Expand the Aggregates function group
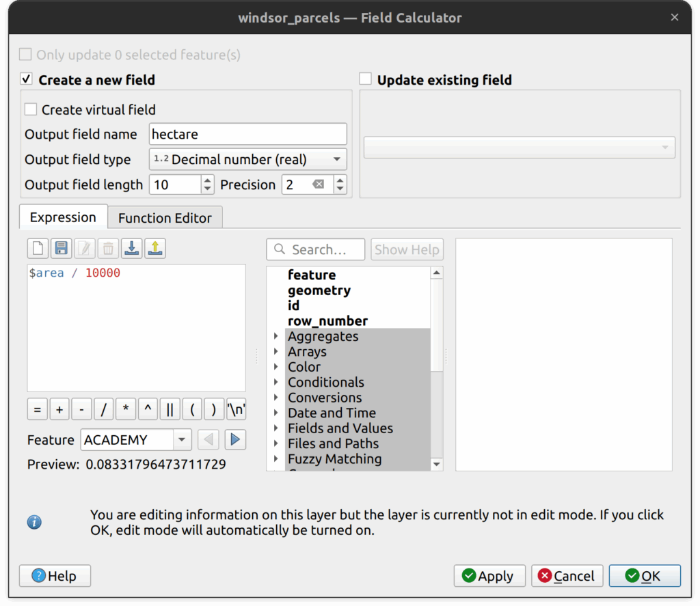The width and height of the screenshot is (700, 606). [276, 336]
